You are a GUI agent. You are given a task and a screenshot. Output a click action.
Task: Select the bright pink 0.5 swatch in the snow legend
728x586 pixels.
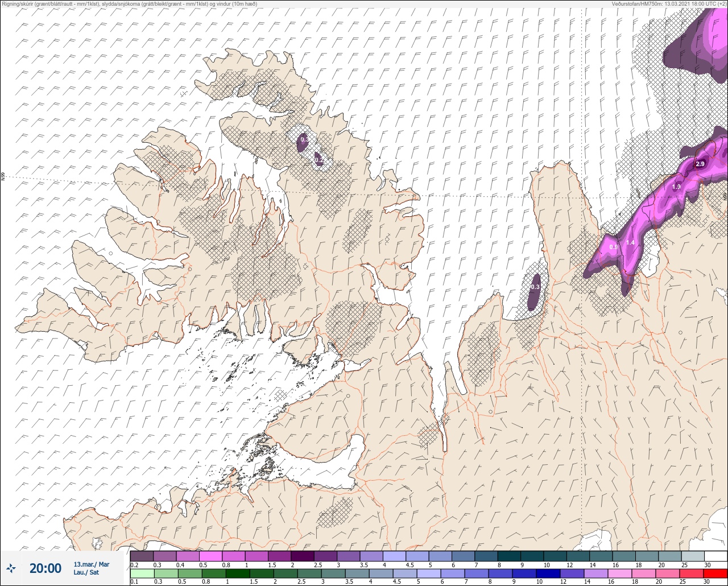[210, 556]
